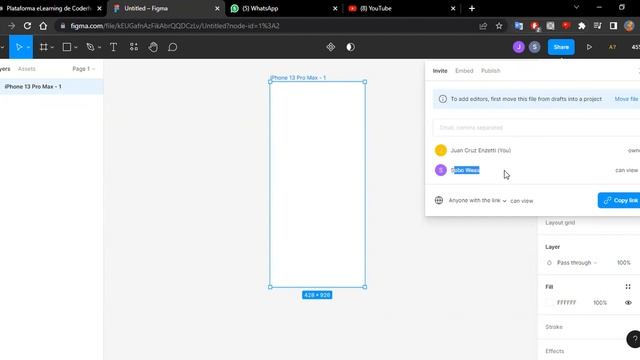
Task: Click the Use as mask icon
Action: pyautogui.click(x=350, y=47)
